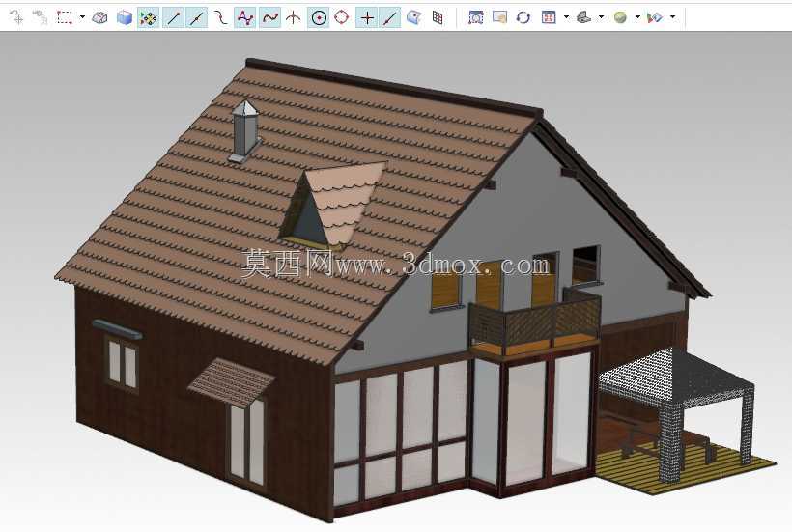
Task: Activate the Rotate view tool
Action: 523,17
